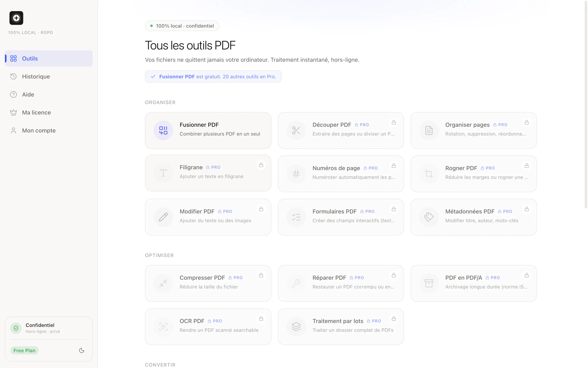Click 'Modifier titre, auteur, mots-clés' description
Screen dimensions: 588x368
pyautogui.click(x=482, y=221)
